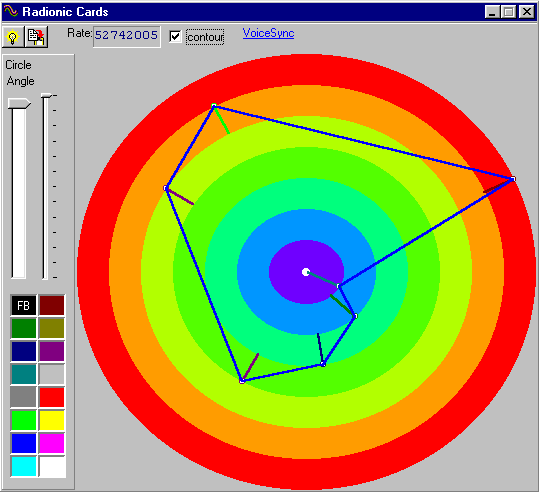Choose the yellow color swatch
Screen dimensions: 539x492
[x=52, y=420]
